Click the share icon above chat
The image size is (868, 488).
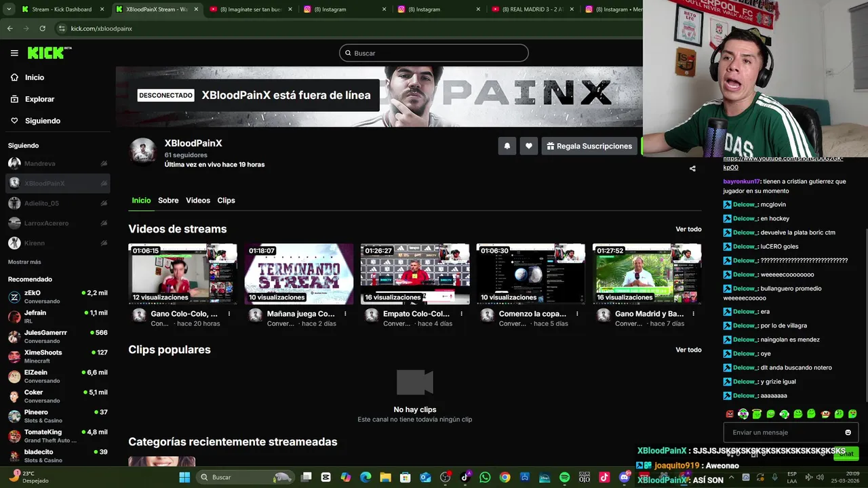(692, 169)
